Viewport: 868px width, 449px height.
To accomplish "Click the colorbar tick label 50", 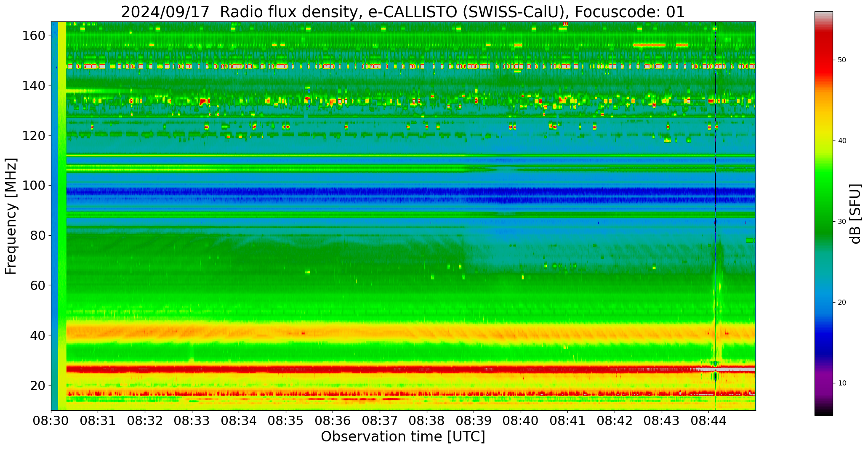I will 842,60.
